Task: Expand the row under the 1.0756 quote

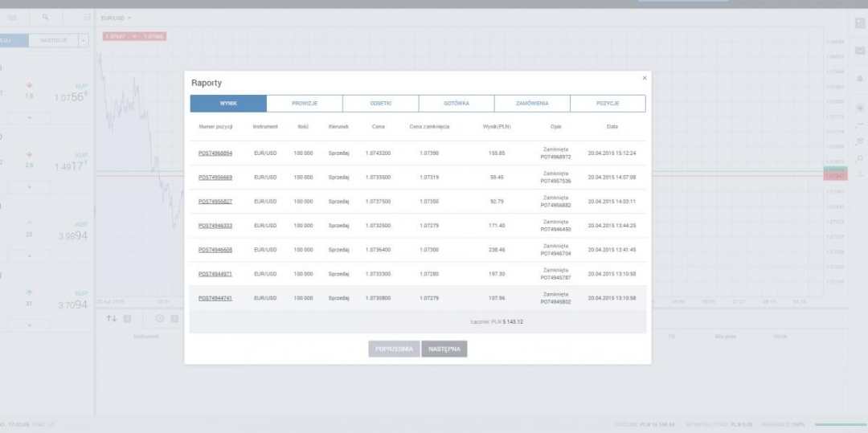Action: pos(30,118)
